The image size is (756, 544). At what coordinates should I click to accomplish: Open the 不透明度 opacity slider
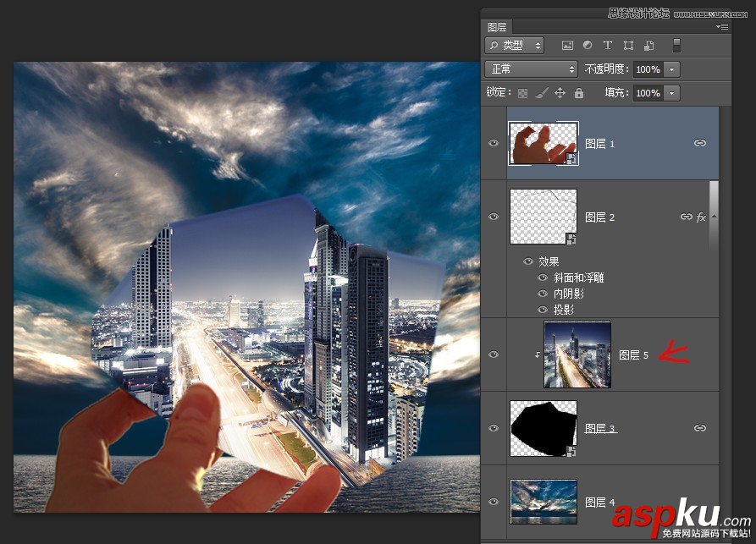[x=673, y=69]
